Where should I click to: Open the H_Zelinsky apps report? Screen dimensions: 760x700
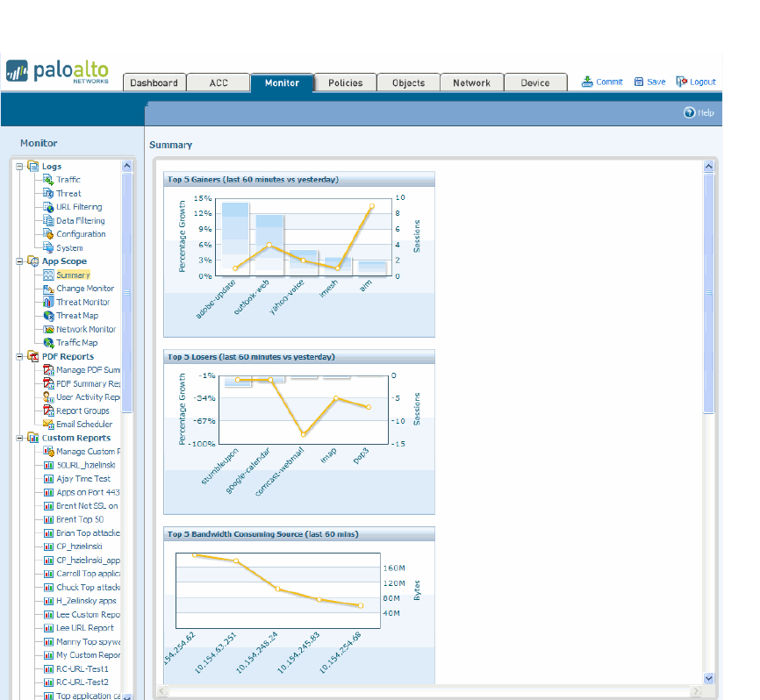pyautogui.click(x=86, y=601)
